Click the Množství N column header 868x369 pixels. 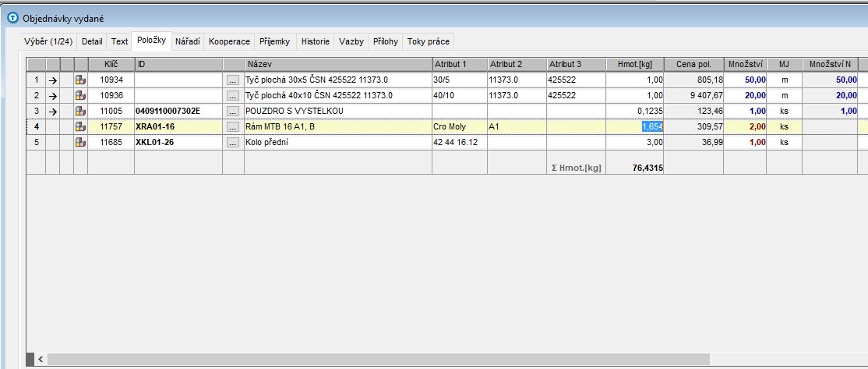[x=830, y=64]
